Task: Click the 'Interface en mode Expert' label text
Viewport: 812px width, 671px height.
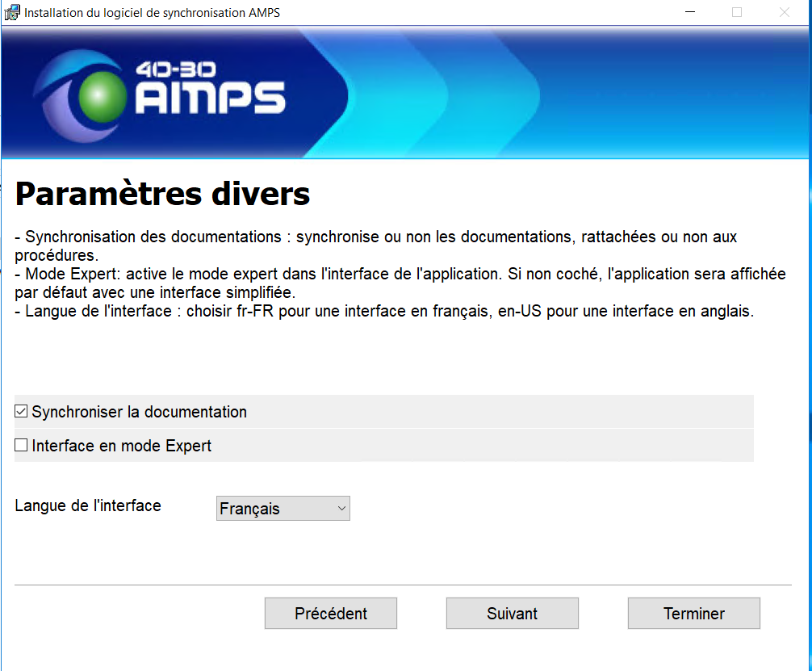Action: coord(121,446)
